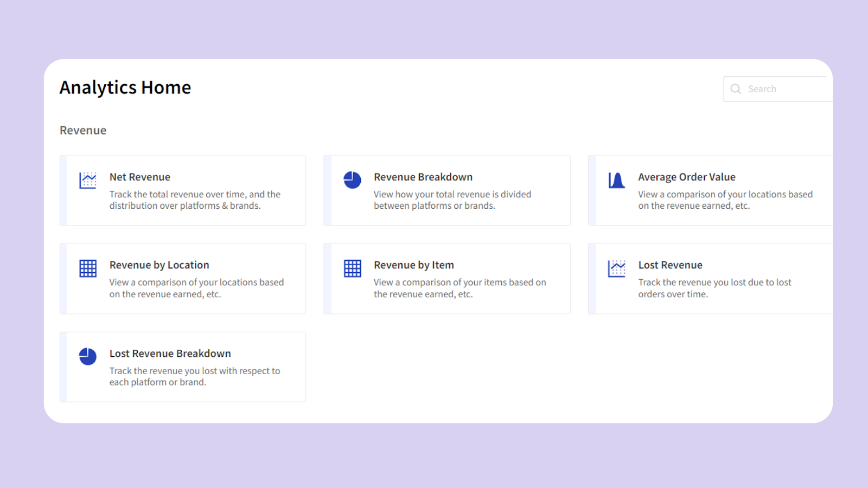This screenshot has width=868, height=488.
Task: Click the magnifying glass search icon
Action: coord(736,88)
